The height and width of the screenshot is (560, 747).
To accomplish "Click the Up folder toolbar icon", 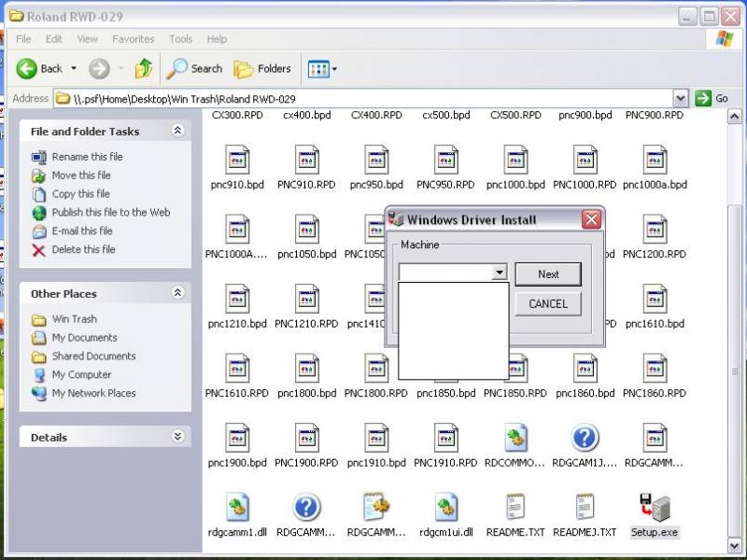I will pyautogui.click(x=144, y=69).
